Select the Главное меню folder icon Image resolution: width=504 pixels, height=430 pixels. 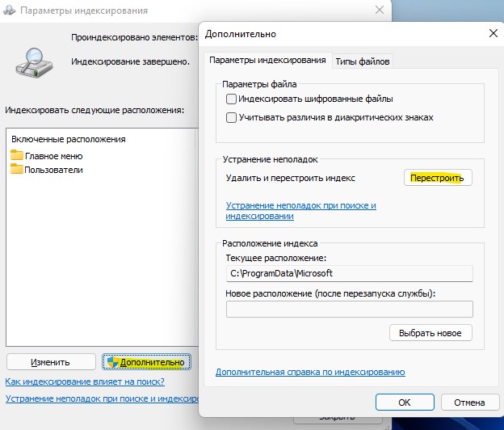17,155
